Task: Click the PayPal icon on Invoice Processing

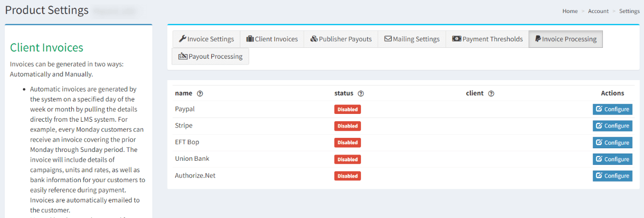Action: pyautogui.click(x=537, y=39)
